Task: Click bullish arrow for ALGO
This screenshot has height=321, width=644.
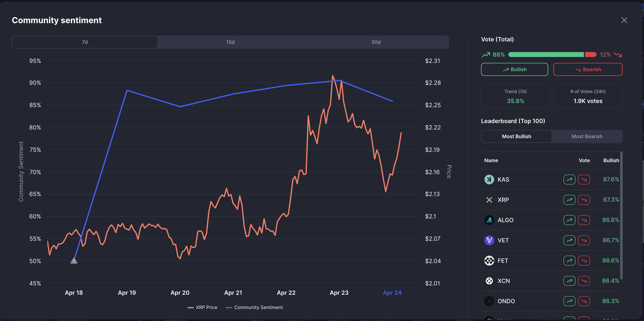Action: click(569, 220)
